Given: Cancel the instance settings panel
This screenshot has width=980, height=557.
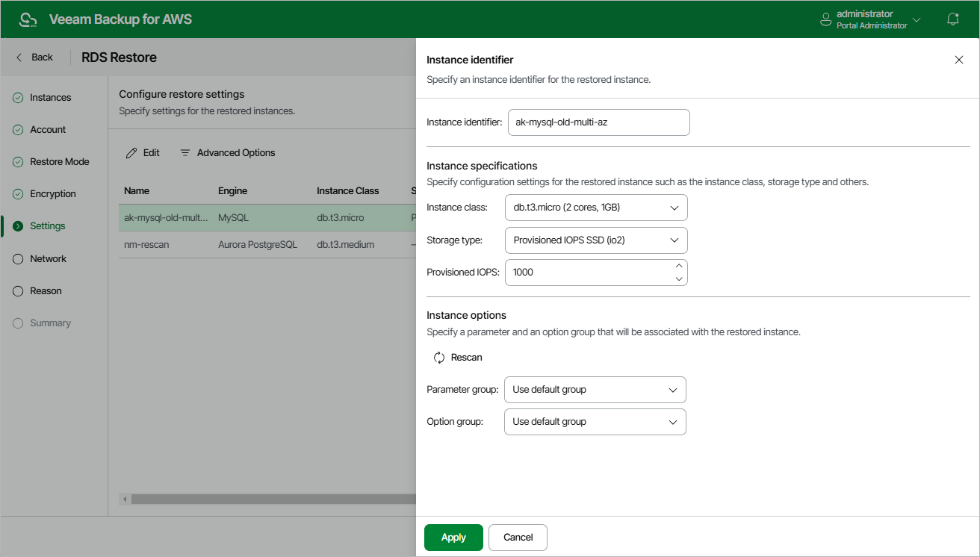Looking at the screenshot, I should point(518,538).
